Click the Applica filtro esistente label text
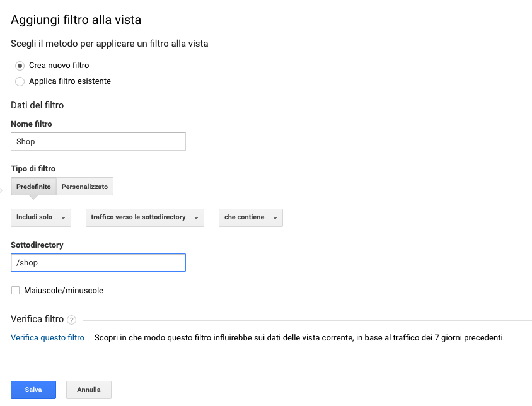The image size is (532, 406). pyautogui.click(x=70, y=81)
